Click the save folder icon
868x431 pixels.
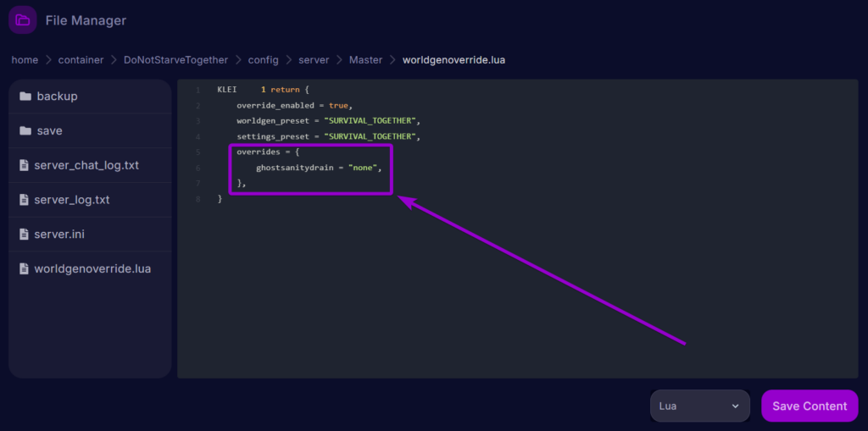[25, 131]
